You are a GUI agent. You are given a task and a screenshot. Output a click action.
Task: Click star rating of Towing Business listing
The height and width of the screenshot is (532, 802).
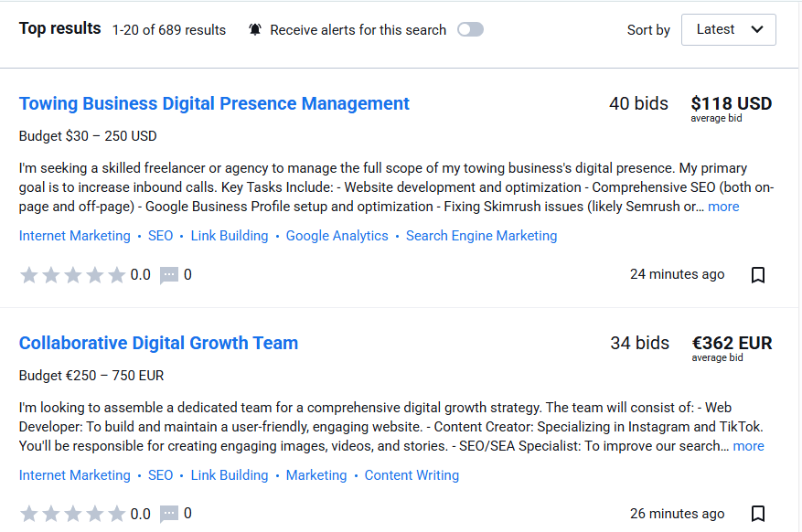tap(72, 275)
